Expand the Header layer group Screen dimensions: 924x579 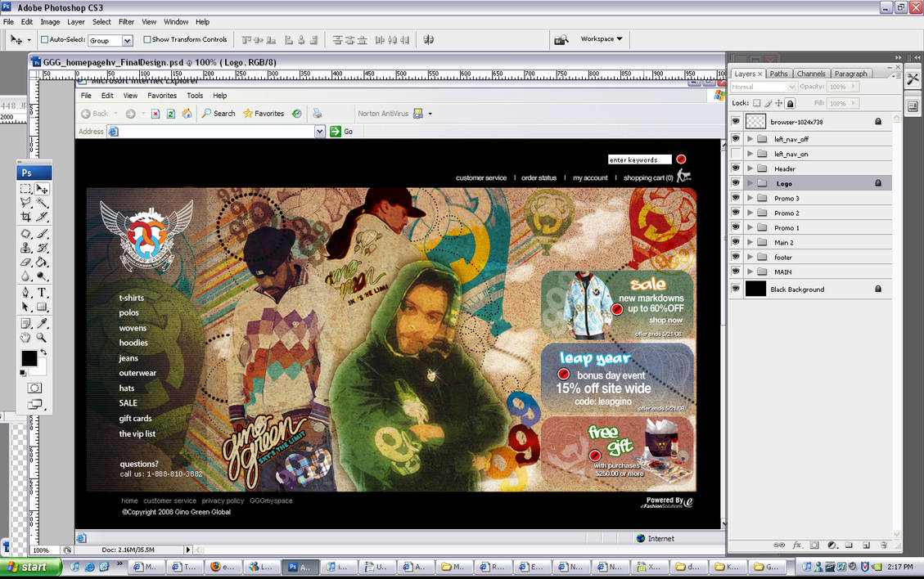click(x=750, y=168)
